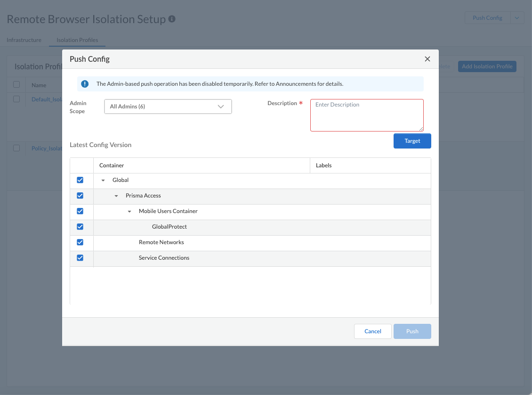Close the Push Config dialog
This screenshot has height=395, width=532.
pos(427,59)
